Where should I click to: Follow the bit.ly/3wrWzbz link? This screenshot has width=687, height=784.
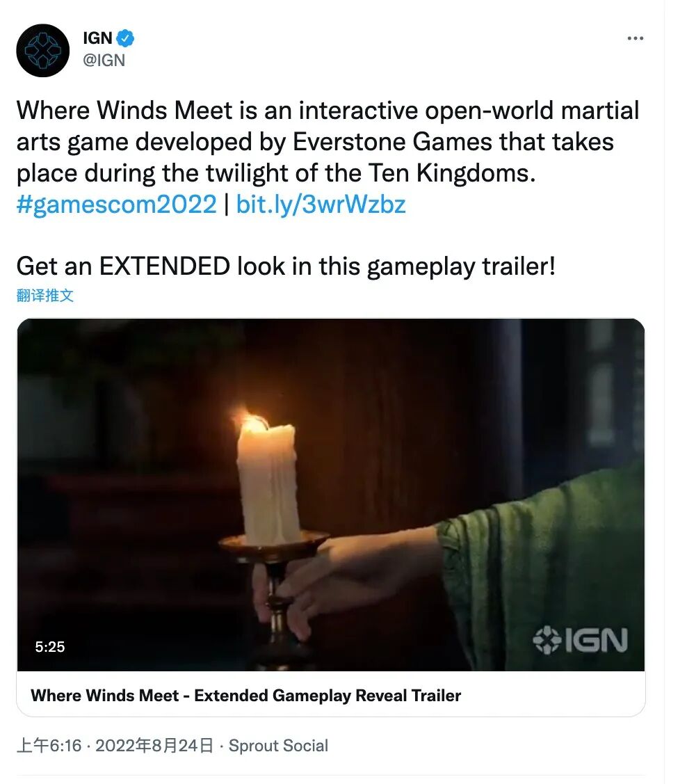coord(321,204)
